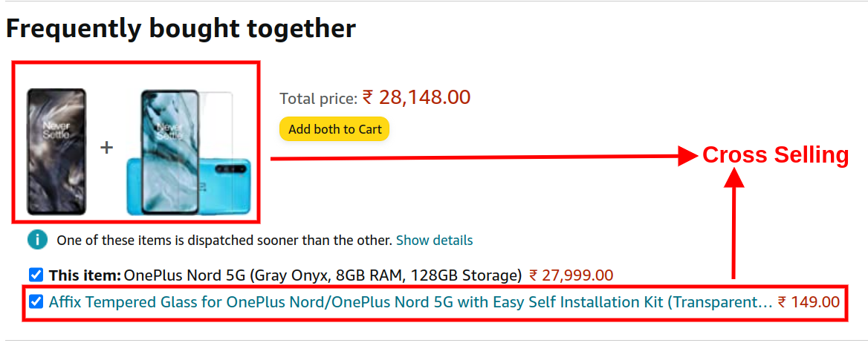Click the rupee symbol in total price
Image resolution: width=868 pixels, height=343 pixels.
[368, 97]
